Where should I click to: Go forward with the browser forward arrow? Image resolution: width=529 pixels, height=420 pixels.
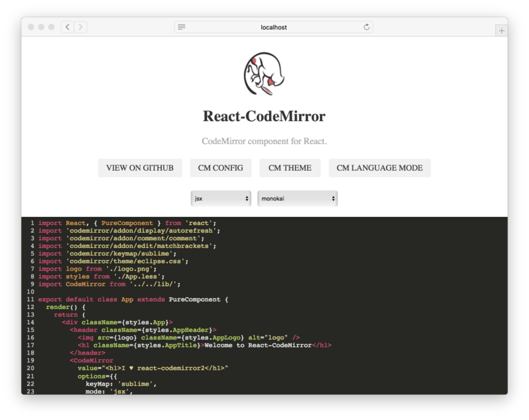[x=81, y=27]
